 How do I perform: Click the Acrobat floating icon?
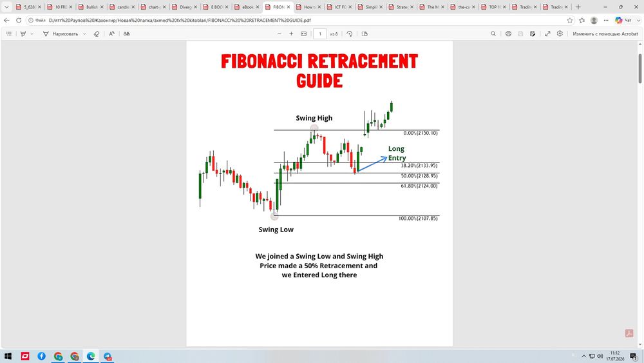629,333
